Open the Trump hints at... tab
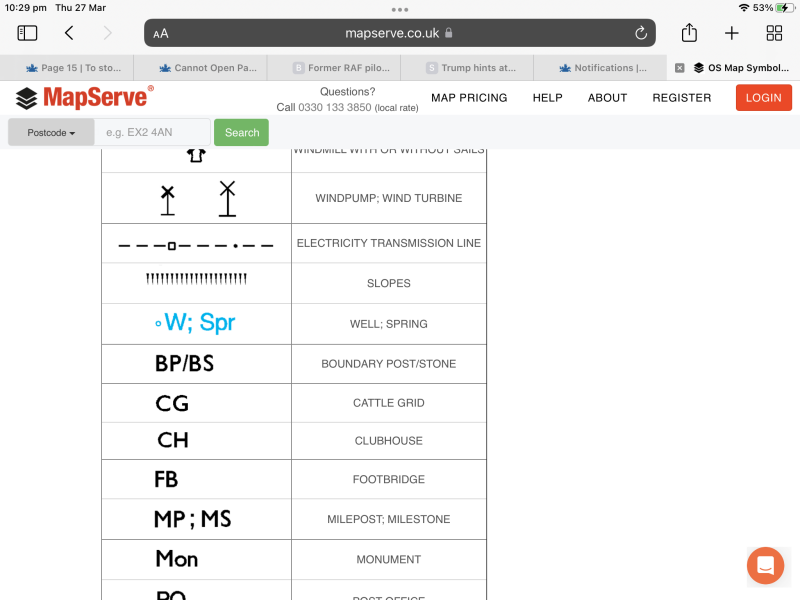800x600 pixels. click(x=472, y=68)
